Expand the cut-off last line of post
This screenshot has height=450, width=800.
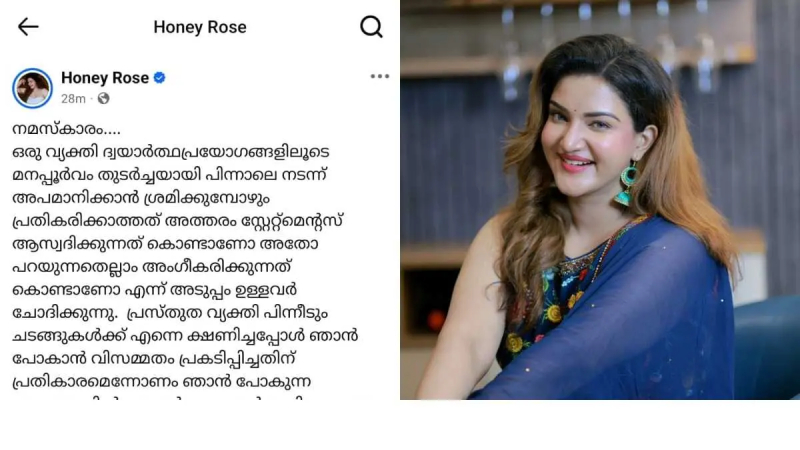(158, 396)
